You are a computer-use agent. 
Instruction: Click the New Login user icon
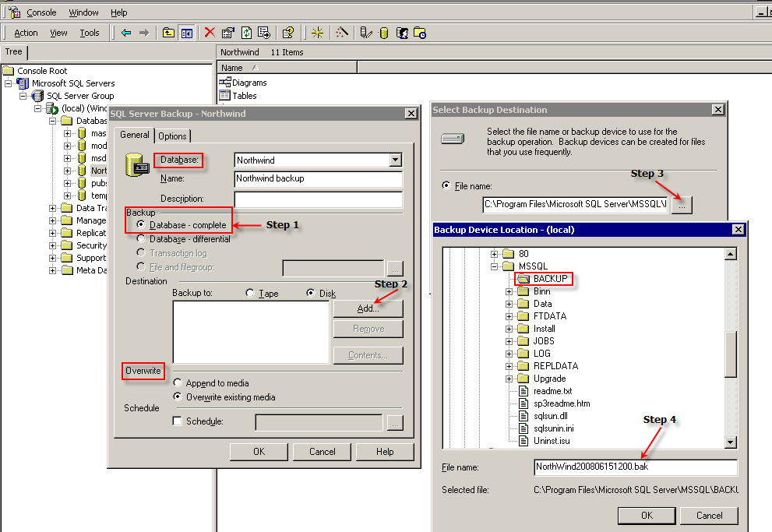[x=402, y=33]
